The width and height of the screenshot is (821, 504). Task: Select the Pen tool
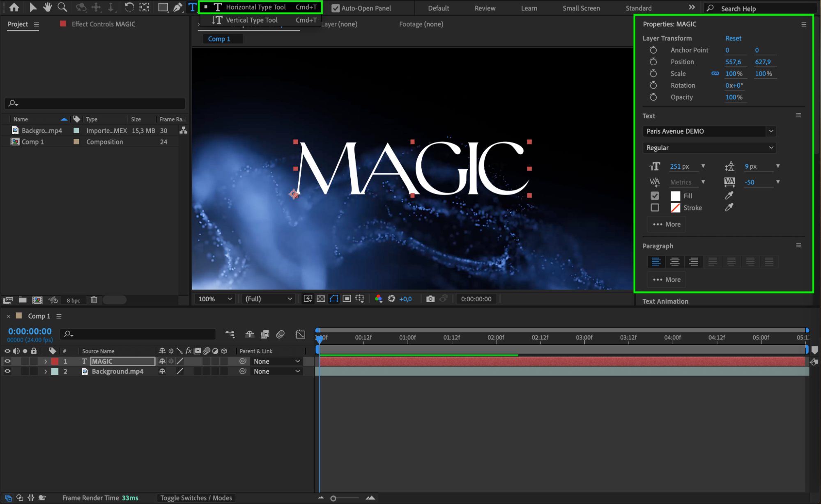coord(177,7)
